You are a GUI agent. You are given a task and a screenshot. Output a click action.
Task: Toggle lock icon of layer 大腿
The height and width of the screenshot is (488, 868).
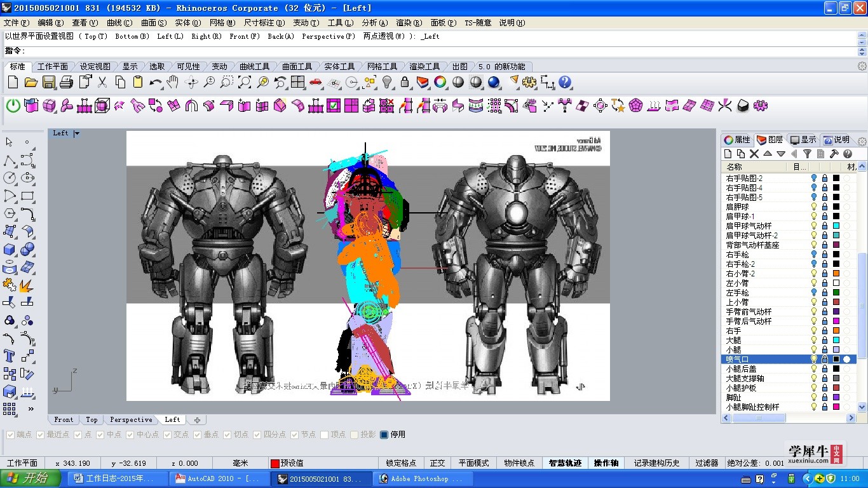[x=825, y=340]
